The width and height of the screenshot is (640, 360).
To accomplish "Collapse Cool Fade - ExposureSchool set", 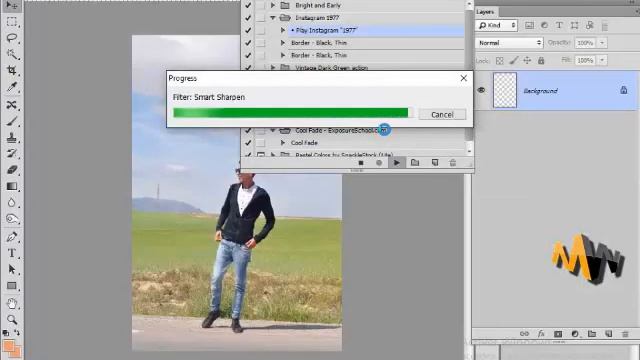I will 273,131.
